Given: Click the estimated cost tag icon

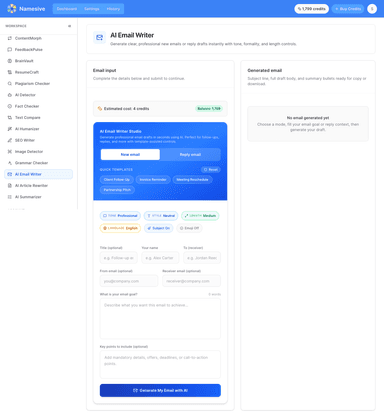Looking at the screenshot, I should pyautogui.click(x=100, y=109).
